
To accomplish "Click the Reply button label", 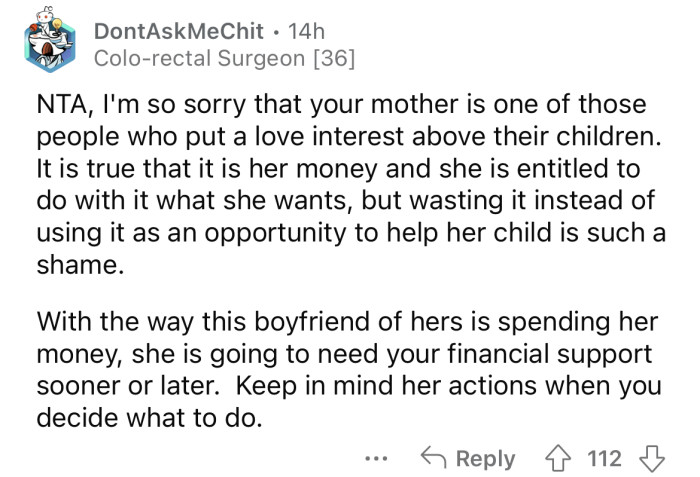I will click(485, 458).
